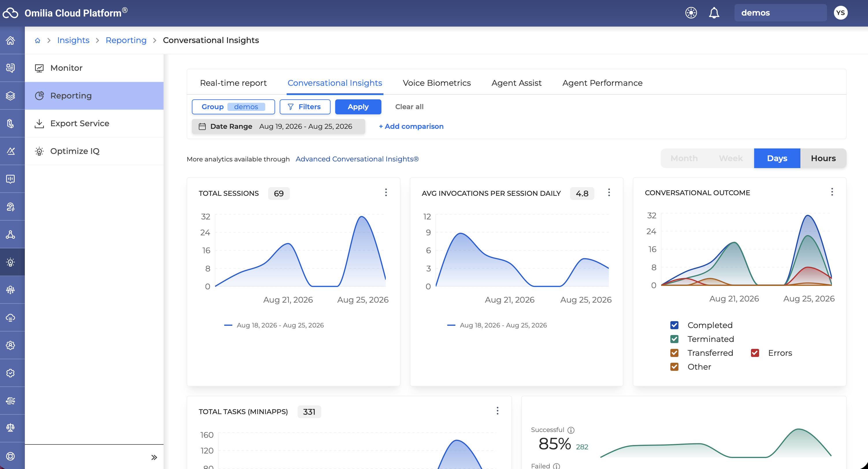Open Optimize IQ in the side menu
The width and height of the screenshot is (868, 469).
[94, 151]
